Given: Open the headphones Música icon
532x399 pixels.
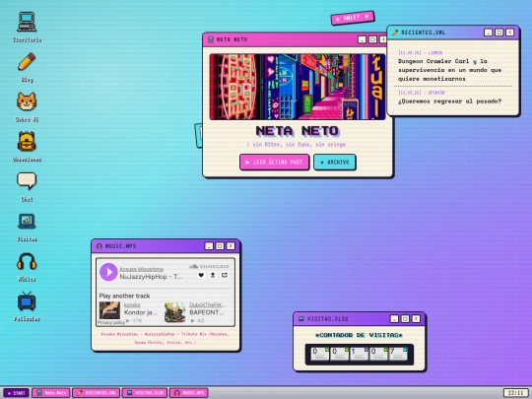Looking at the screenshot, I should pyautogui.click(x=27, y=267).
